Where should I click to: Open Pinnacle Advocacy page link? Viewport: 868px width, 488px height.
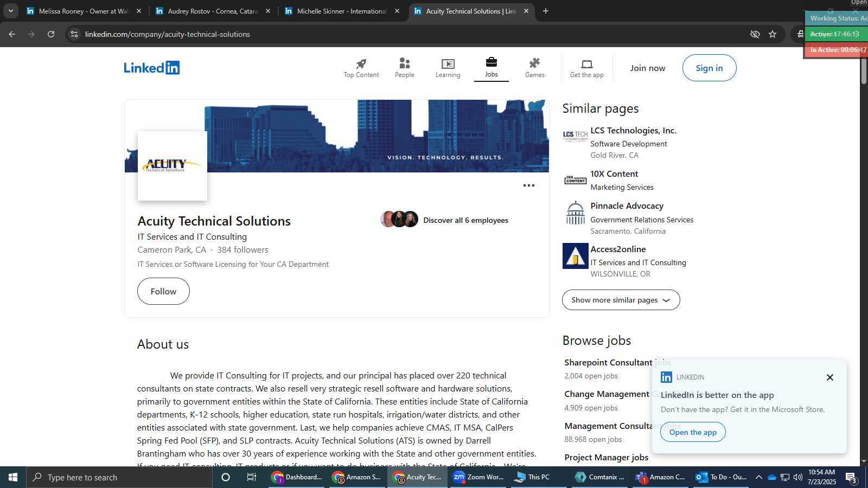point(627,206)
